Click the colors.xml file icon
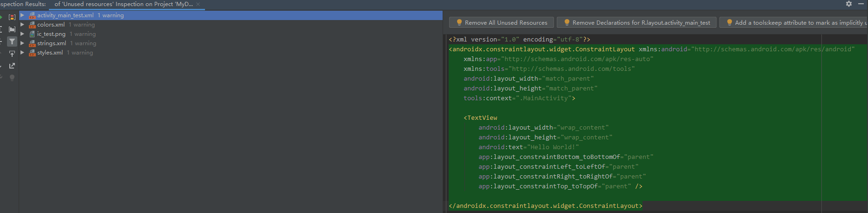868x213 pixels. pyautogui.click(x=32, y=25)
